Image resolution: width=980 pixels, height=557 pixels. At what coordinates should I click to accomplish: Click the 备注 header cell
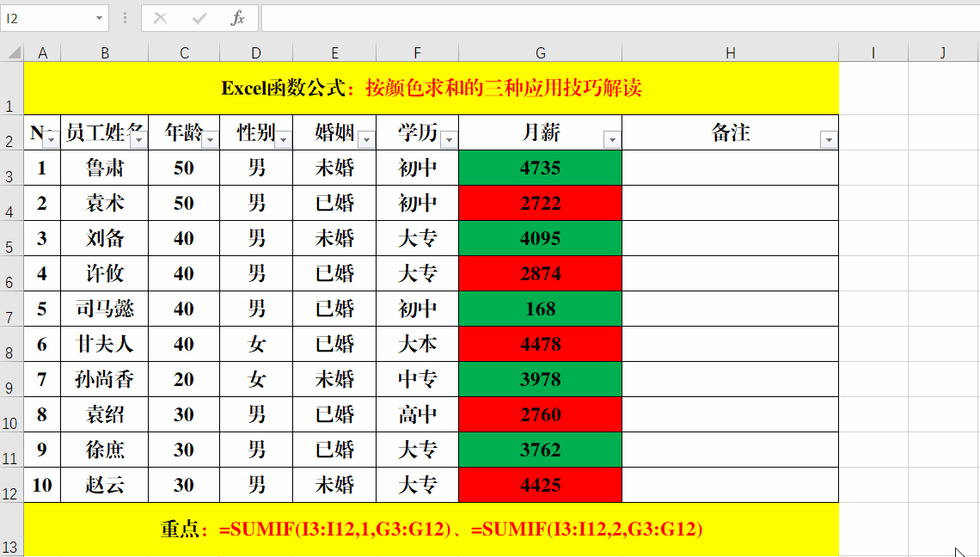[730, 132]
